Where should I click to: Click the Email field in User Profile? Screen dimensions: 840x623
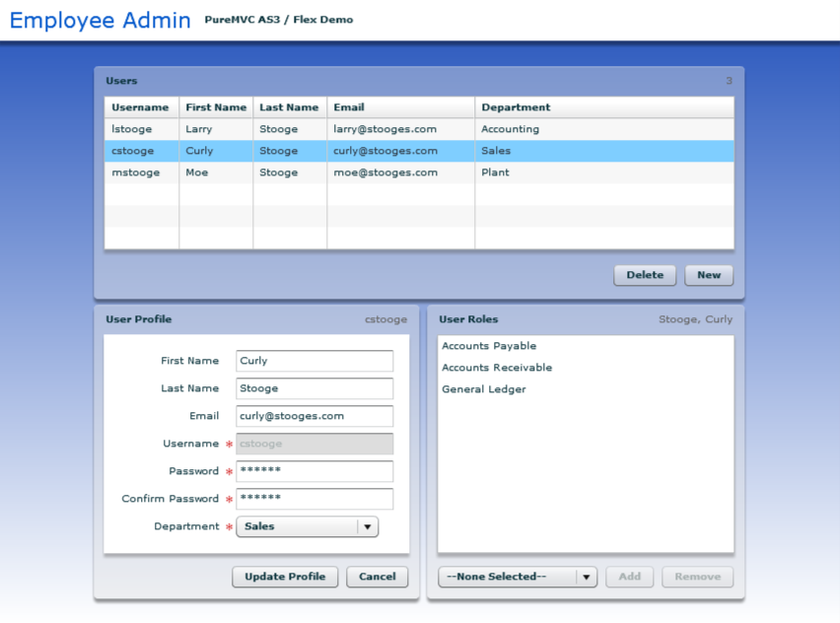point(315,416)
